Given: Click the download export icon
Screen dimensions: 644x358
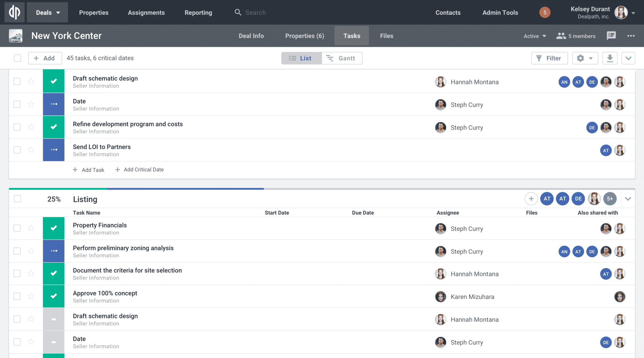Looking at the screenshot, I should (610, 58).
